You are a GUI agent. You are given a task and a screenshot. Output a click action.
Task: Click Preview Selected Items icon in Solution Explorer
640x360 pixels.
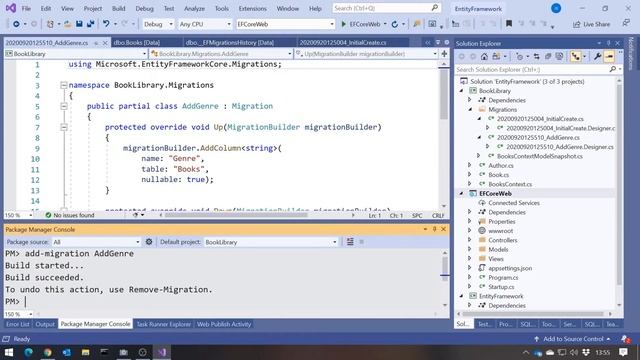point(609,57)
